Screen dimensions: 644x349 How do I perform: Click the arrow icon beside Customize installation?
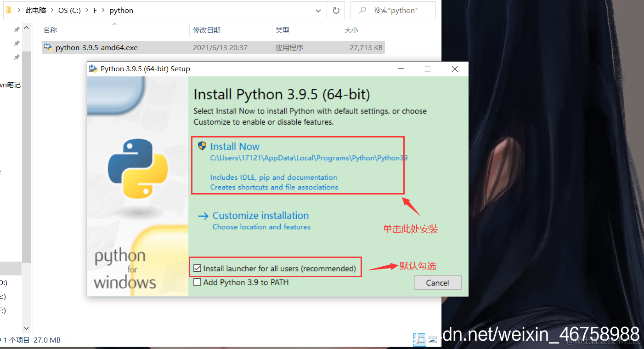(203, 216)
